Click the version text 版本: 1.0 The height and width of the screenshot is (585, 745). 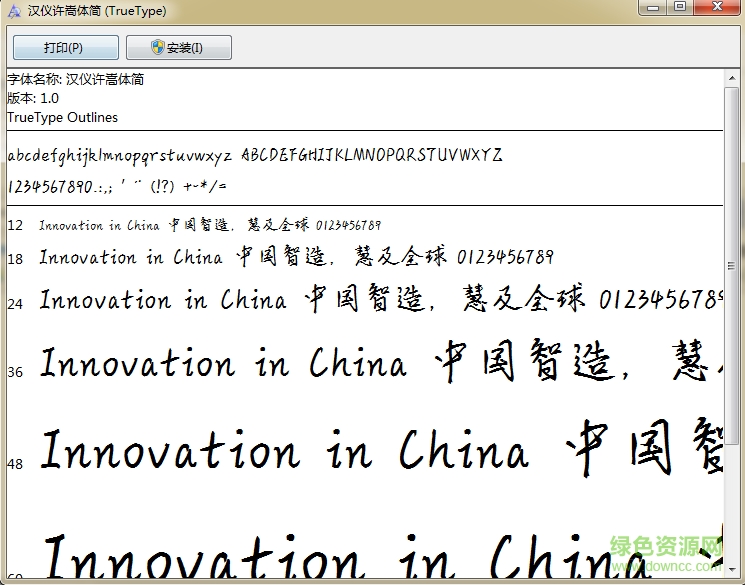click(x=33, y=98)
